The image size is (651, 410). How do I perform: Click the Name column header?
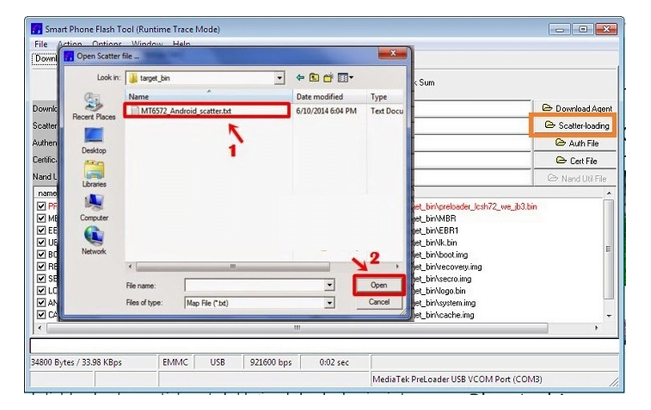pyautogui.click(x=208, y=97)
